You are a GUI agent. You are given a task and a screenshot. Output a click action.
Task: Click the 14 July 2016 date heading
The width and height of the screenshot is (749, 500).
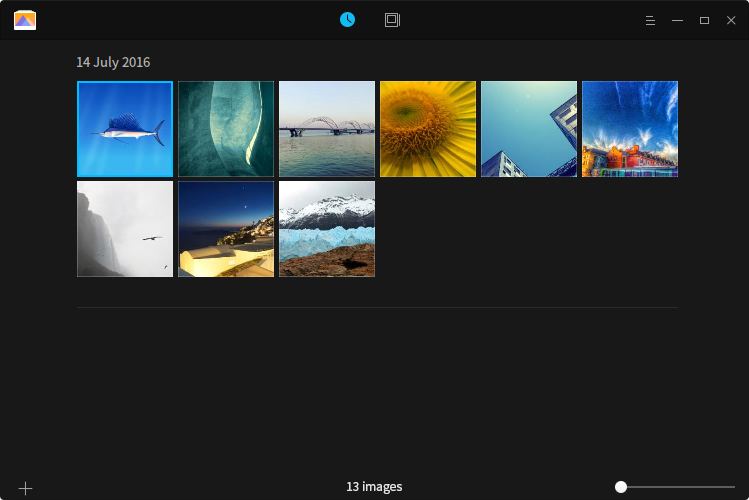[x=113, y=62]
